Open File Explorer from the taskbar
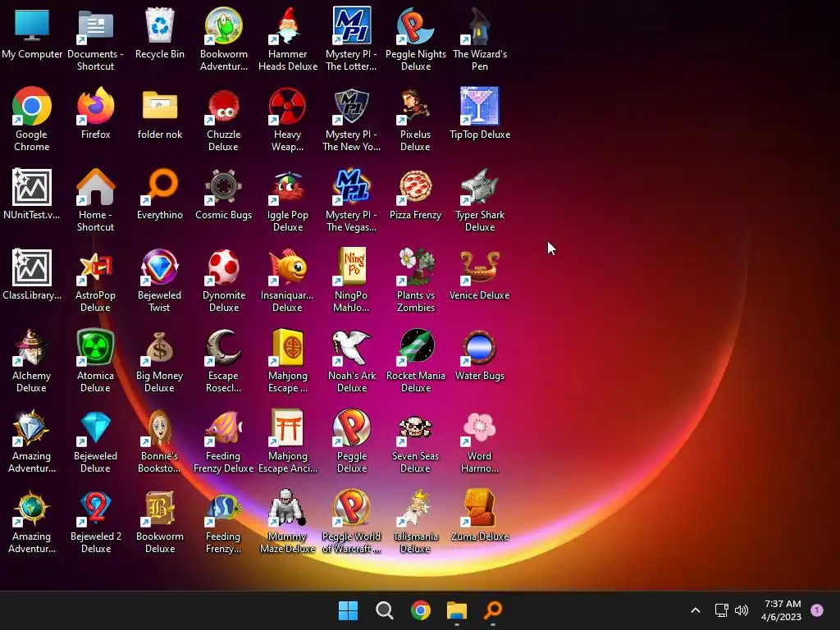Screen dimensions: 840x630 tap(457, 610)
